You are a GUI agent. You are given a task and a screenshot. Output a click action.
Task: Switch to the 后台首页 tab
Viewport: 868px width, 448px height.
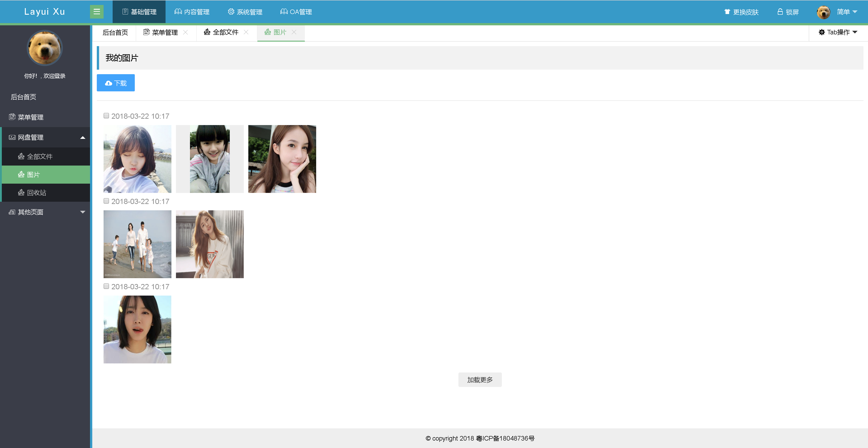coord(115,32)
